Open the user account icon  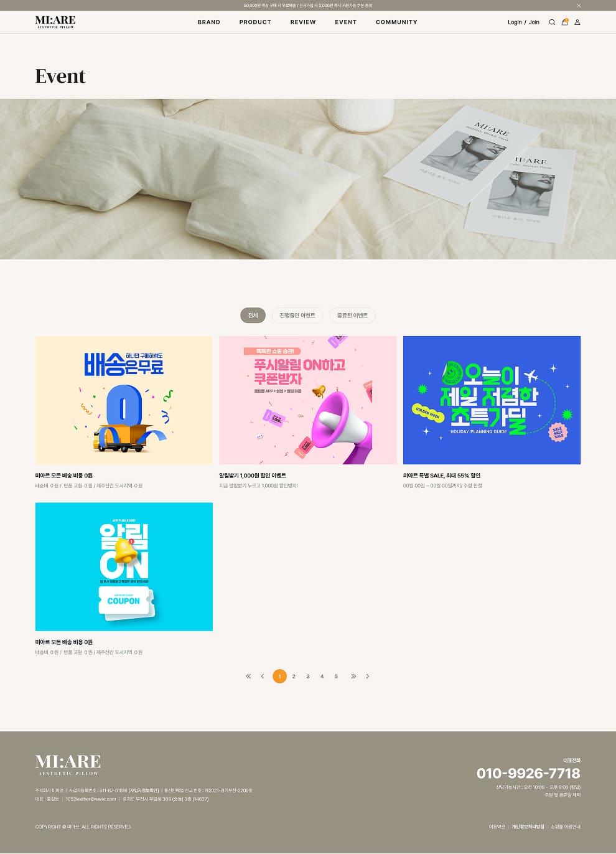pyautogui.click(x=577, y=22)
